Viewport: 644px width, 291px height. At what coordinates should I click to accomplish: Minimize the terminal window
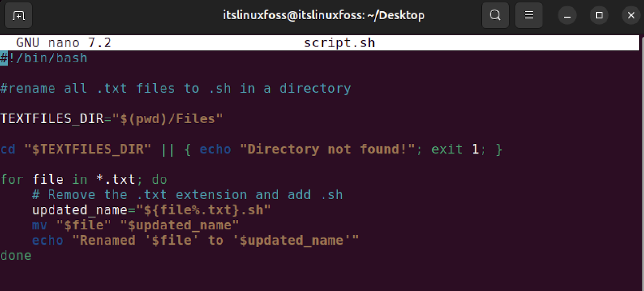567,16
